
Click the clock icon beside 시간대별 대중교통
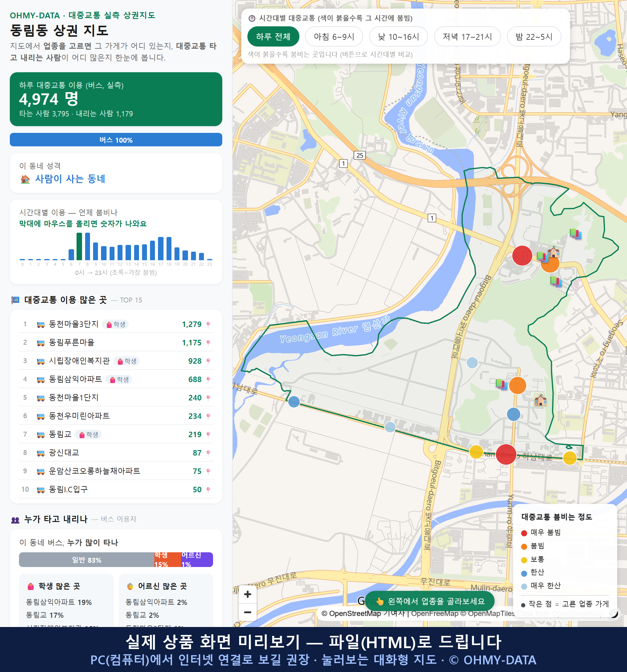pos(252,18)
